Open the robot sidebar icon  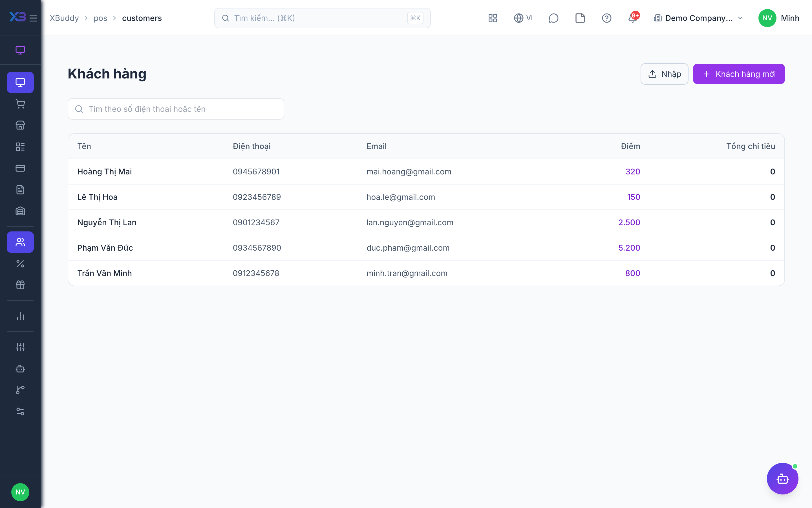(20, 369)
